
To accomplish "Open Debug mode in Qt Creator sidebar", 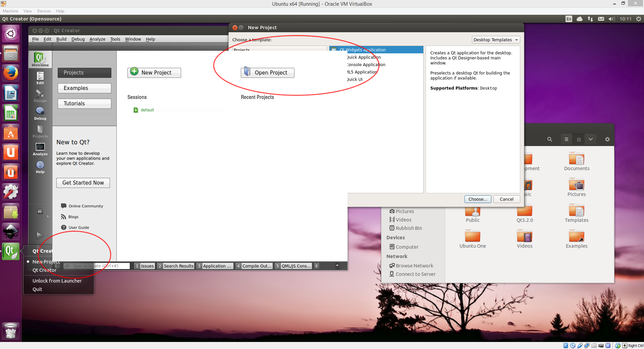I will point(40,114).
